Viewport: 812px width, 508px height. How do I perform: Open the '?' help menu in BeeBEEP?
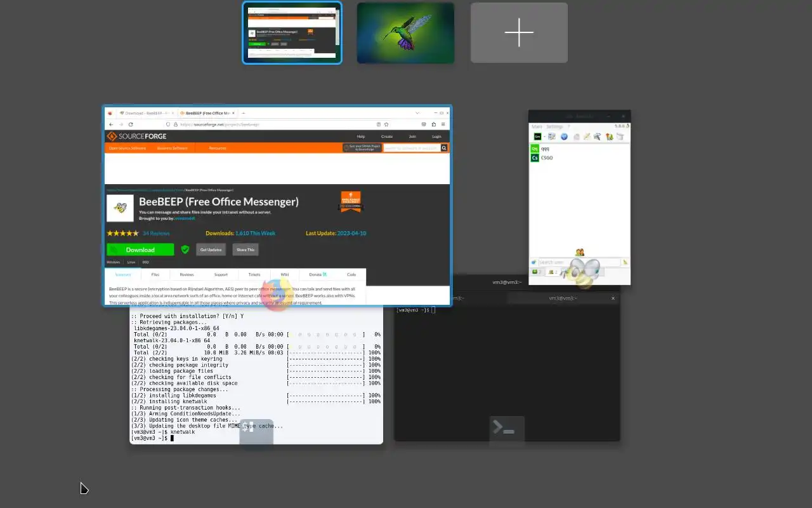(x=568, y=126)
